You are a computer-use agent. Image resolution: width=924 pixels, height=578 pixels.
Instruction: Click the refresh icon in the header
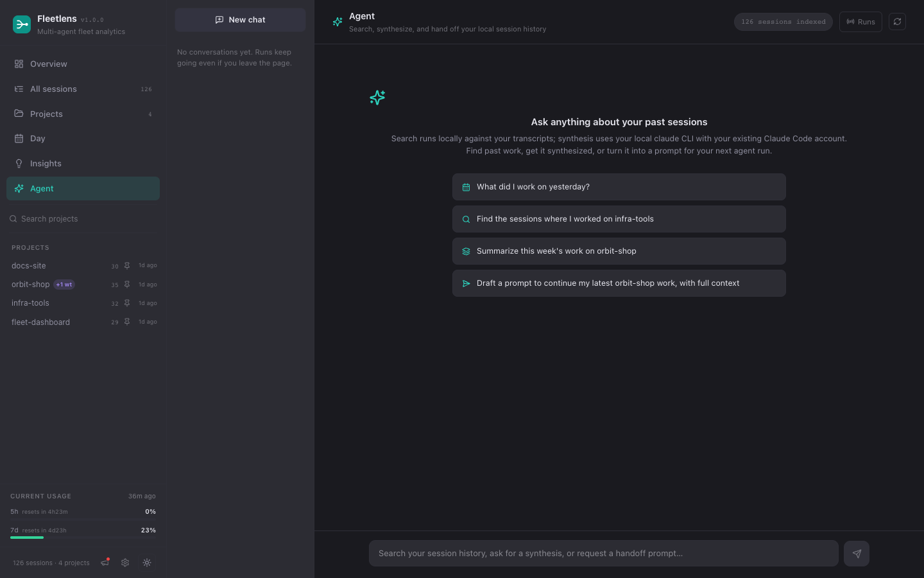[x=897, y=22]
